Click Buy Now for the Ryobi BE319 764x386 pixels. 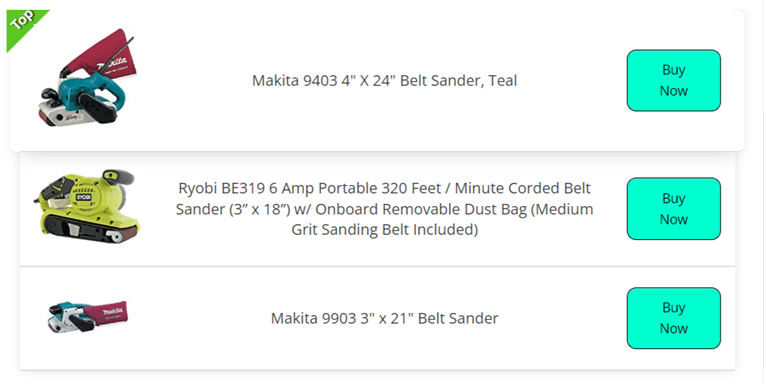click(x=673, y=209)
